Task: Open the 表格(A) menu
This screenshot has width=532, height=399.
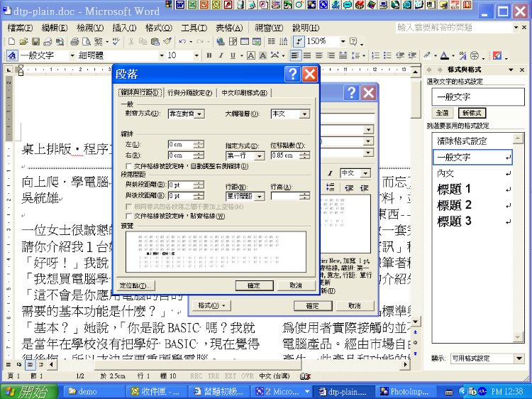Action: (x=229, y=28)
